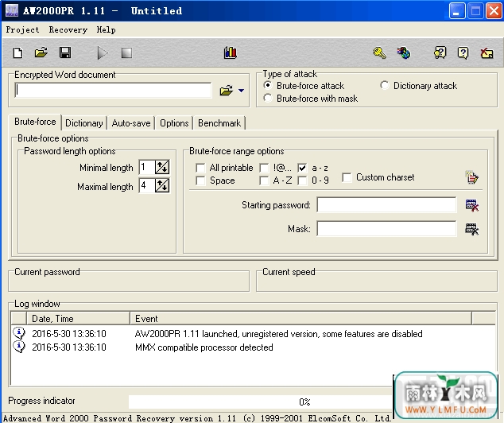This screenshot has height=423, width=504.
Task: Start recovery with the play icon
Action: coord(103,52)
